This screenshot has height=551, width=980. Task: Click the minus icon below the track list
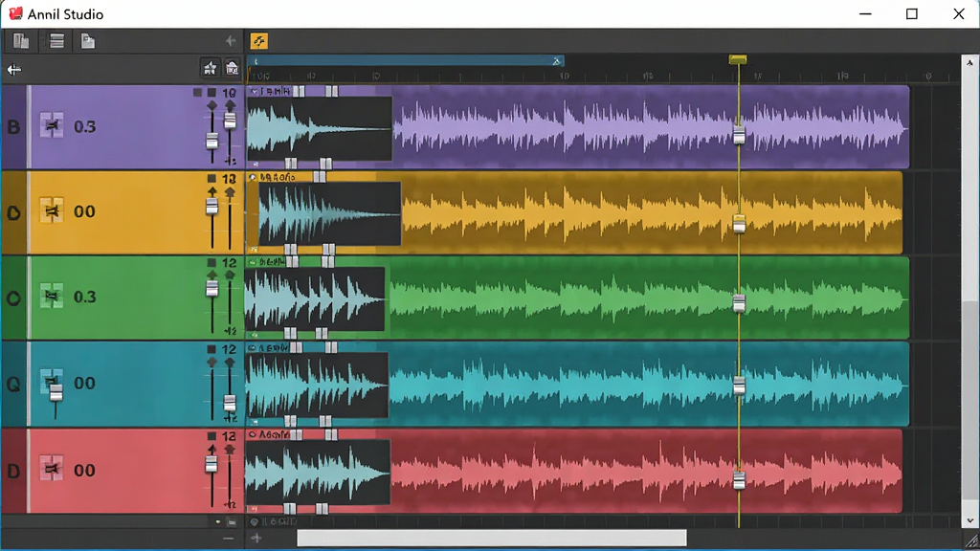pyautogui.click(x=228, y=538)
